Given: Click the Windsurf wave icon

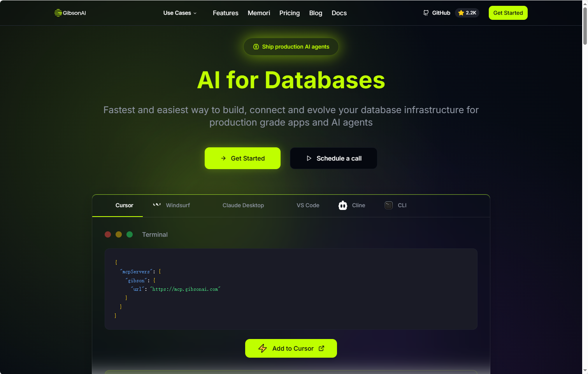Looking at the screenshot, I should (157, 205).
